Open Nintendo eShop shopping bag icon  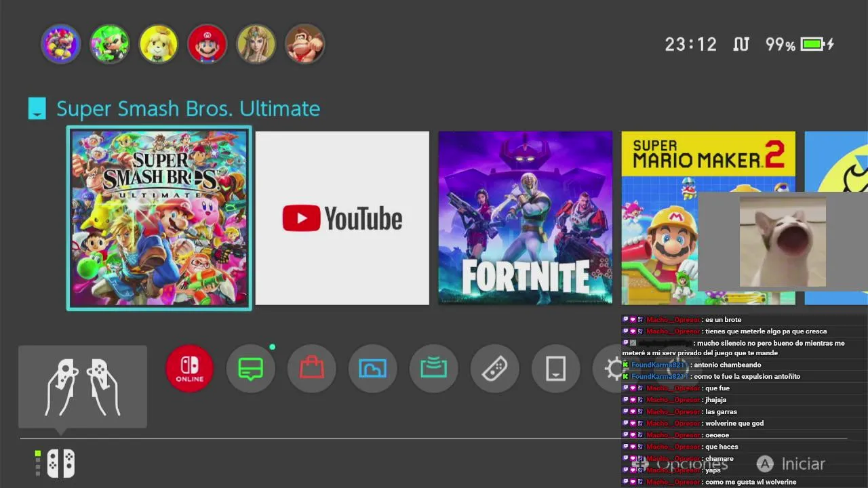312,369
